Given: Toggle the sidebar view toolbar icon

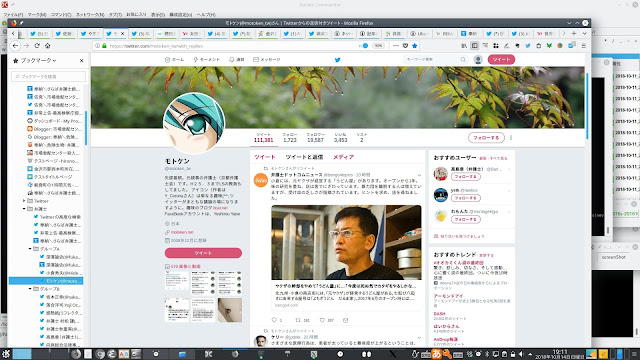Looking at the screenshot, I should click(x=475, y=46).
